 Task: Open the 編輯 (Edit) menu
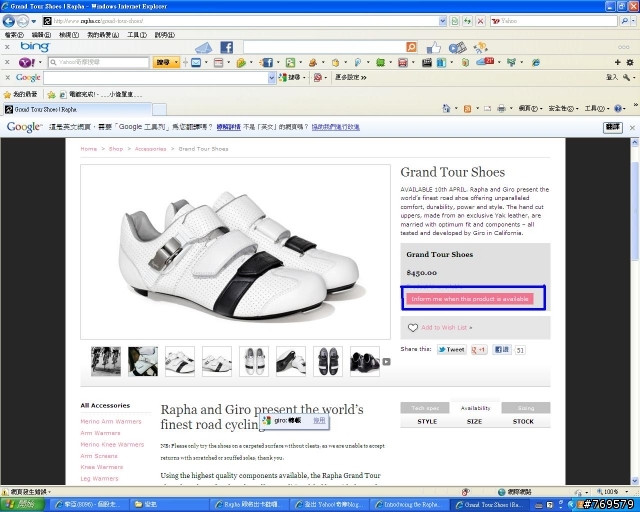click(41, 35)
